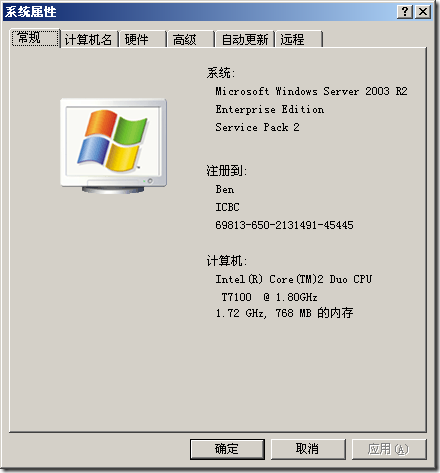This screenshot has height=473, width=440.
Task: Click the greyed-out 应用(A) button
Action: pos(389,449)
